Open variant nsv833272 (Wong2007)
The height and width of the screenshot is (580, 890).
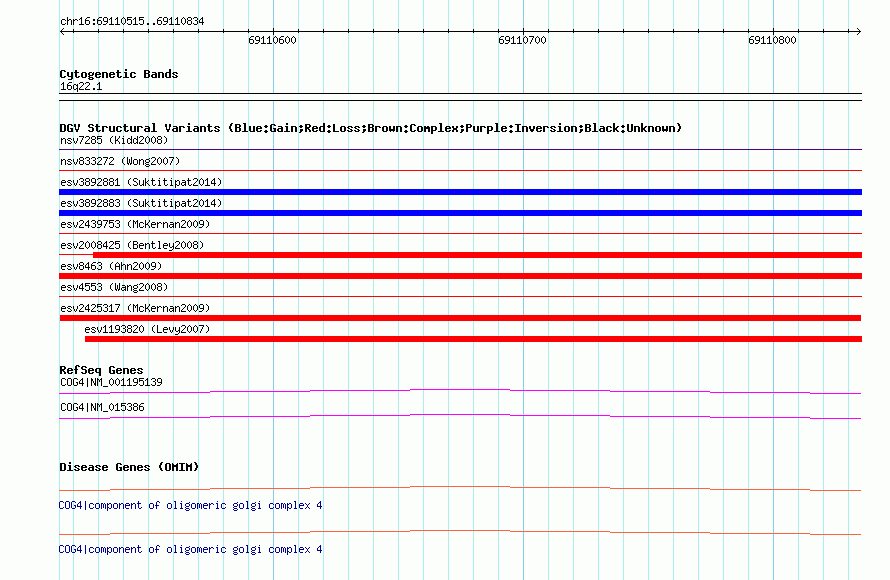coord(120,161)
